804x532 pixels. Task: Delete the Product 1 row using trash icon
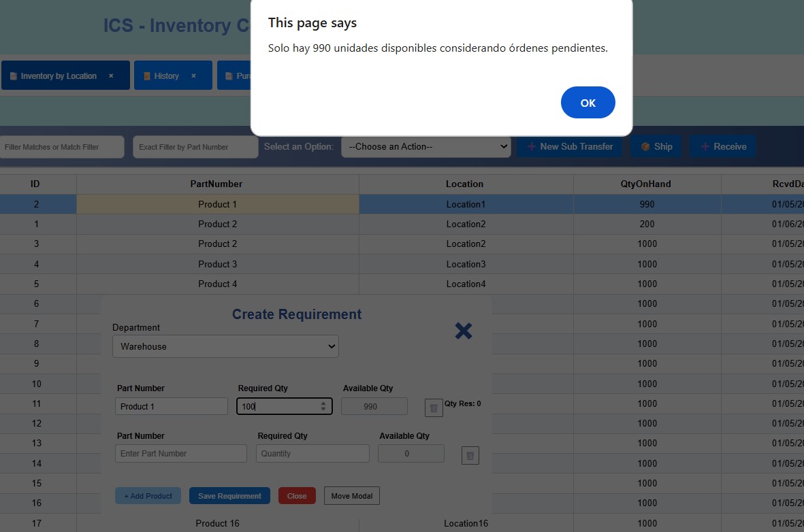point(434,408)
